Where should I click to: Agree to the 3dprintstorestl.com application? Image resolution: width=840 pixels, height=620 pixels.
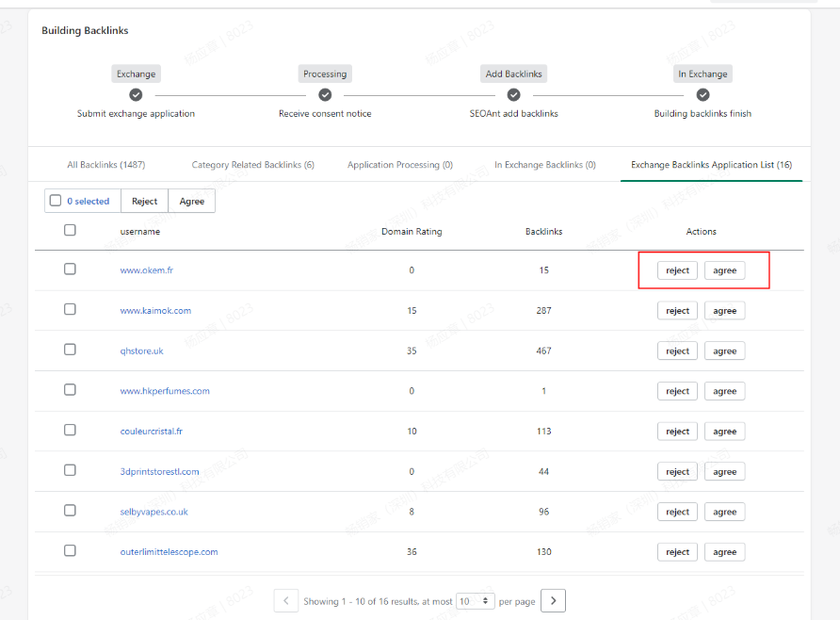pyautogui.click(x=725, y=471)
